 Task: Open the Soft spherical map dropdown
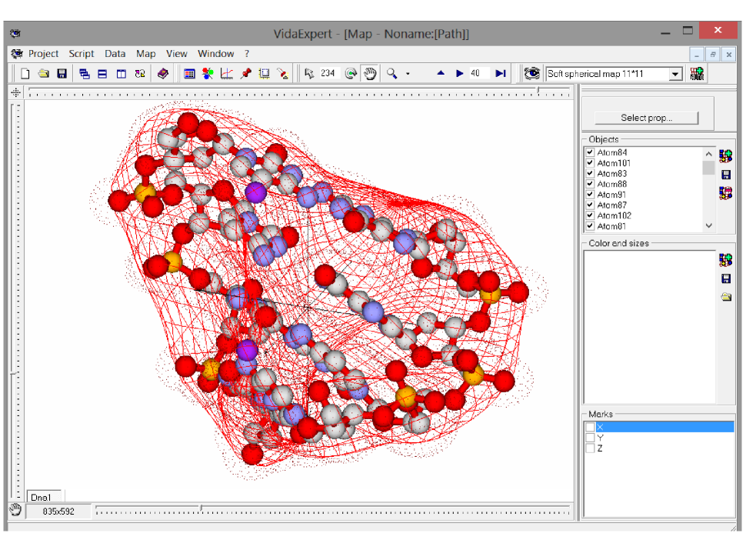click(675, 74)
